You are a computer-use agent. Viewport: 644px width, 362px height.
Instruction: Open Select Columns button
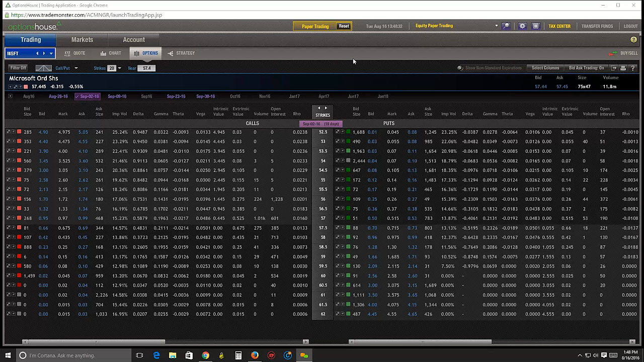coord(545,68)
